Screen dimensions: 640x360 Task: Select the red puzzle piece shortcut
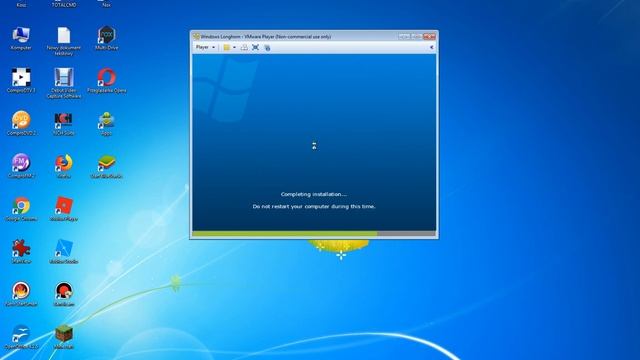coord(21,252)
